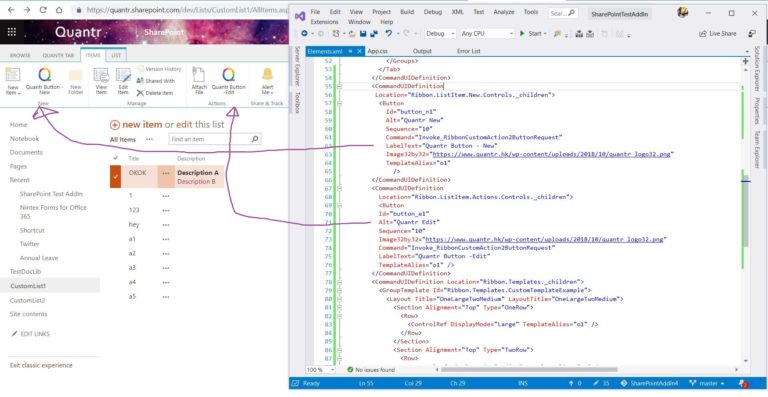Open the Alert Me bell icon

[x=267, y=74]
